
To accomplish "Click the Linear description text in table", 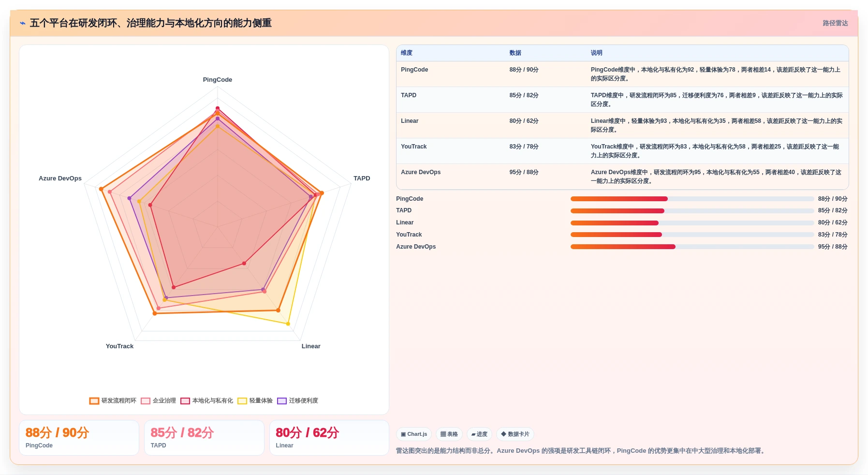I will [x=716, y=125].
